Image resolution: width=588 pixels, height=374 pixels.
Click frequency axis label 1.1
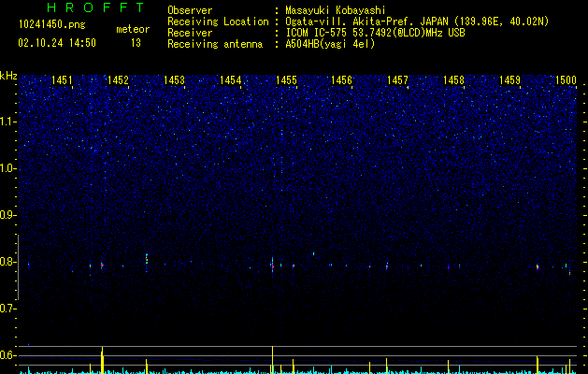(8, 122)
